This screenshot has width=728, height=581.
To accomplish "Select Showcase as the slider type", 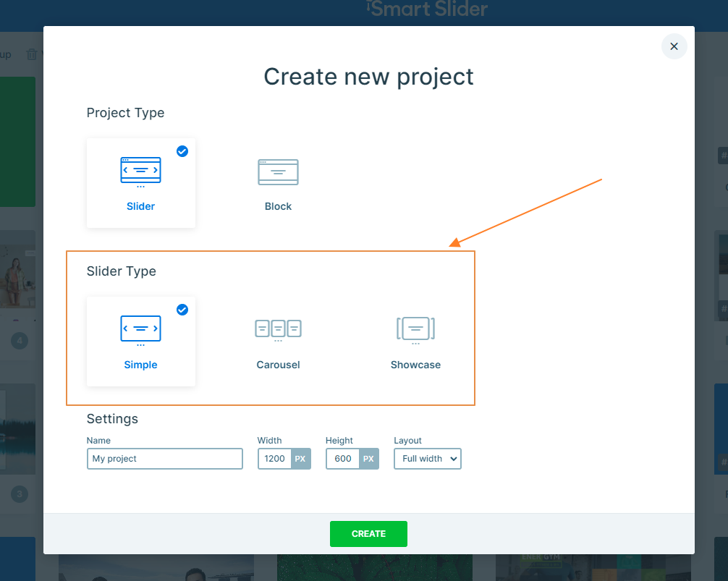I will tap(415, 340).
